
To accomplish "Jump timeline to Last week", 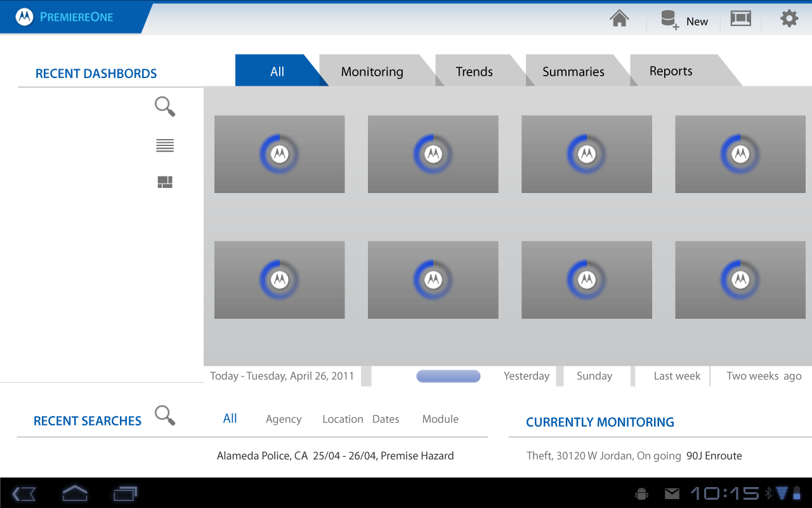I will [677, 376].
